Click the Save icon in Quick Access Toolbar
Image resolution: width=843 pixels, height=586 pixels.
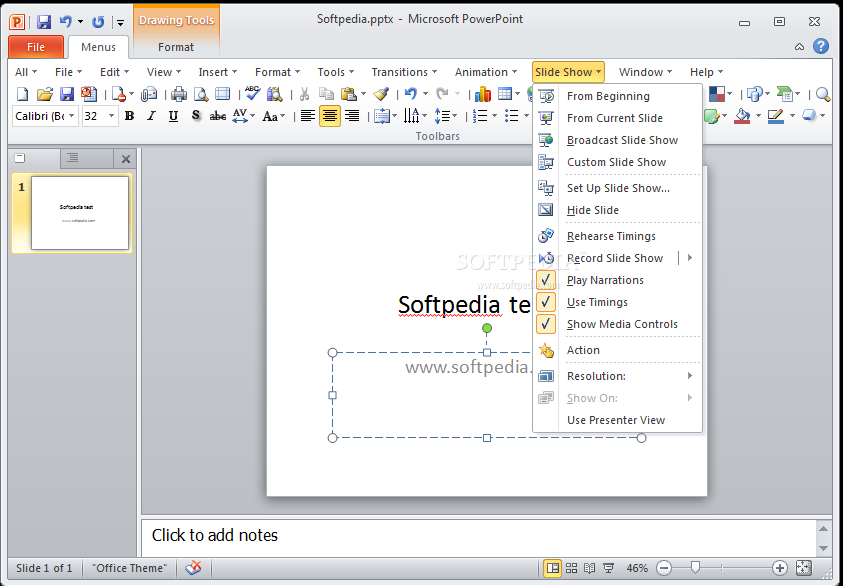44,22
